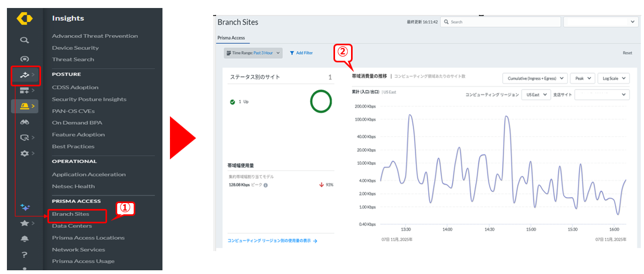Open On Demand BPA menu item
The height and width of the screenshot is (274, 644).
[77, 123]
